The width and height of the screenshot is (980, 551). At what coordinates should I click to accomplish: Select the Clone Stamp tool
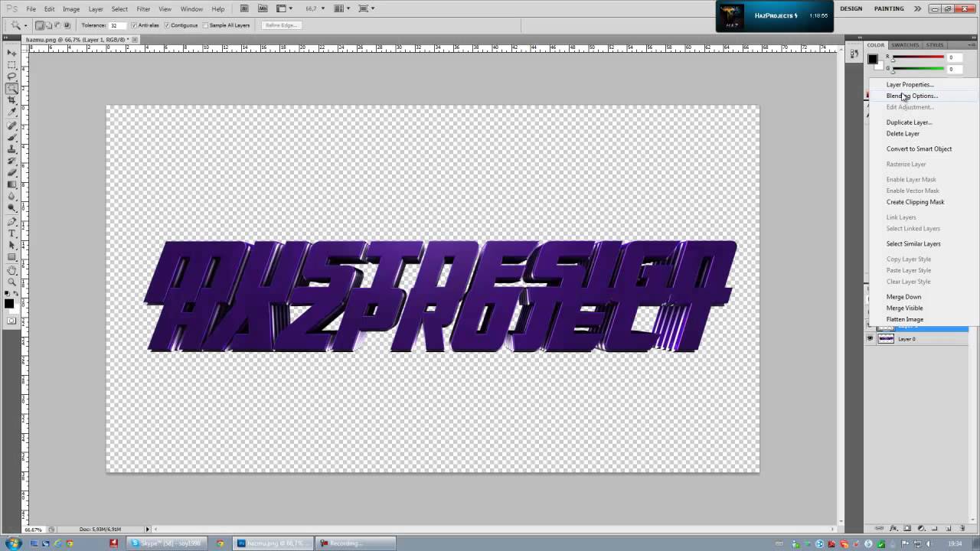11,149
